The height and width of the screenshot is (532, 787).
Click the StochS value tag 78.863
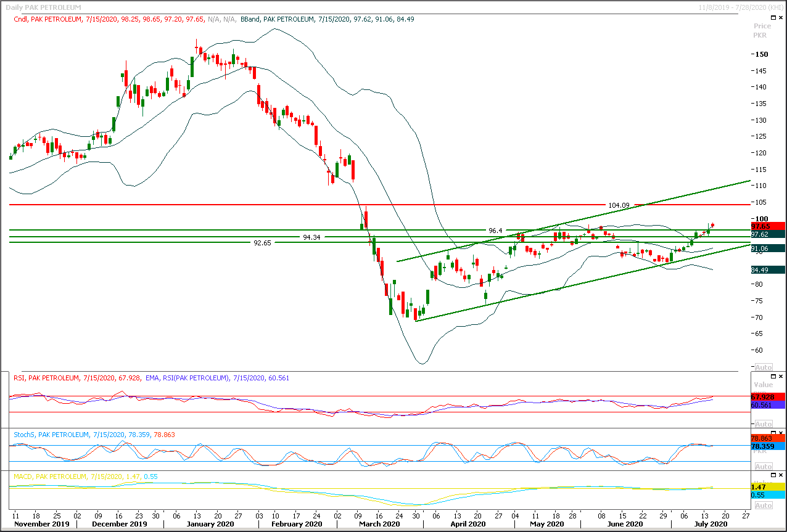click(x=767, y=438)
